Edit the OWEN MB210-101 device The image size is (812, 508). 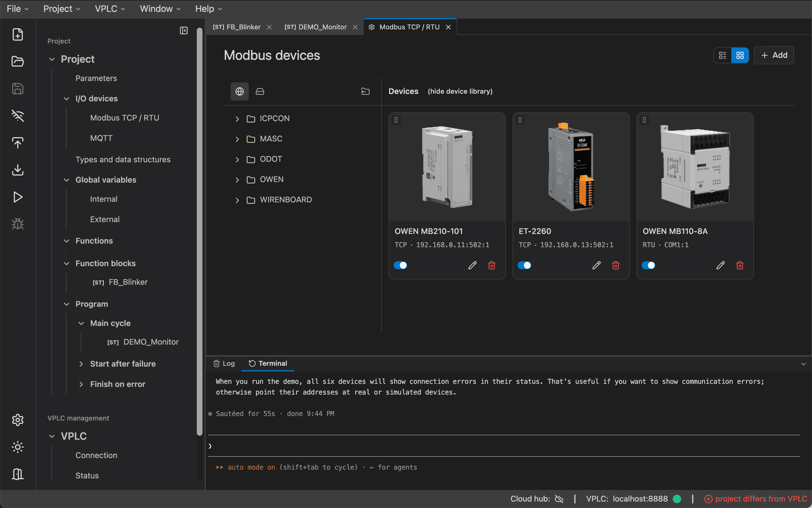pyautogui.click(x=473, y=265)
